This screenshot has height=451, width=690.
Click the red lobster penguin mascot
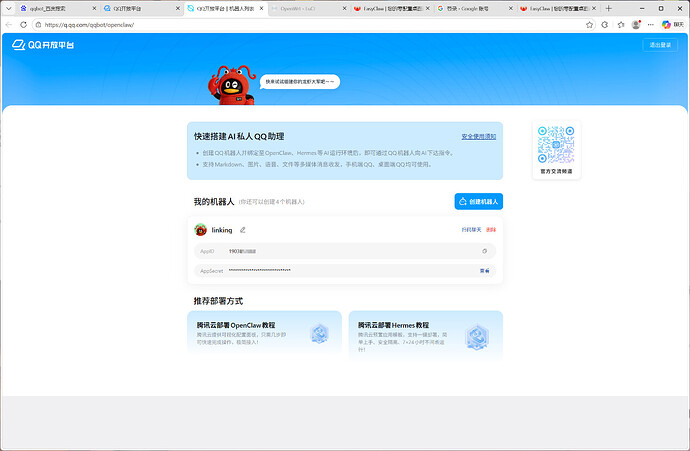tap(232, 85)
